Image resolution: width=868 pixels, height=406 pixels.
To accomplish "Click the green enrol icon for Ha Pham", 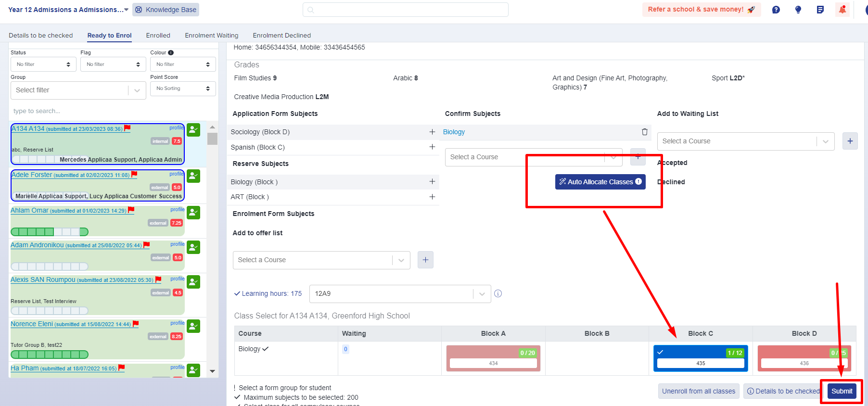I will point(193,370).
